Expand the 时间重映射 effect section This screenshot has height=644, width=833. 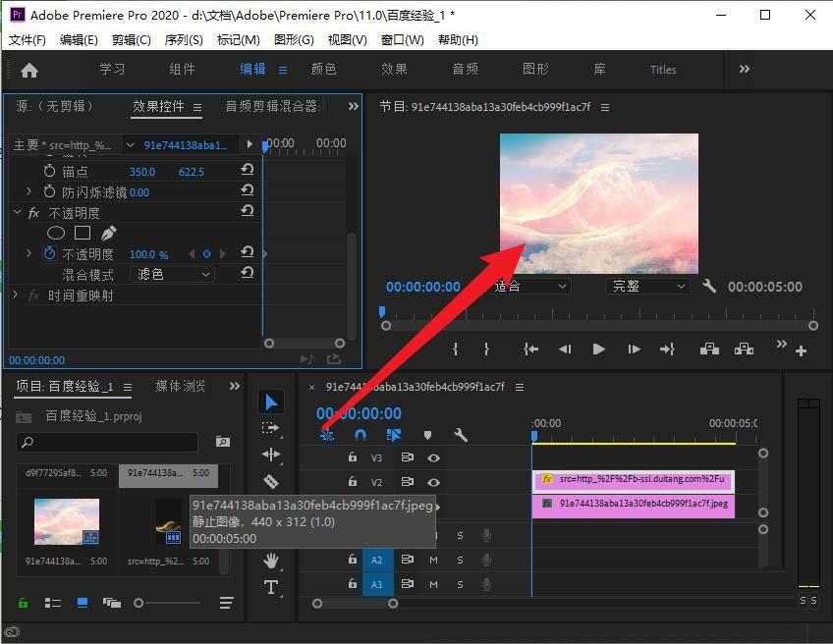click(16, 295)
